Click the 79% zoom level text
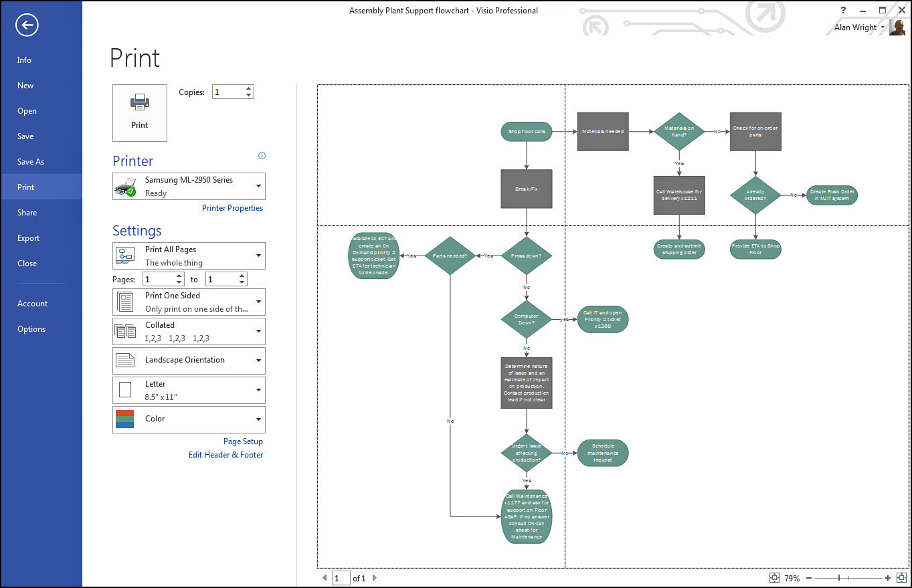912x588 pixels. (792, 578)
